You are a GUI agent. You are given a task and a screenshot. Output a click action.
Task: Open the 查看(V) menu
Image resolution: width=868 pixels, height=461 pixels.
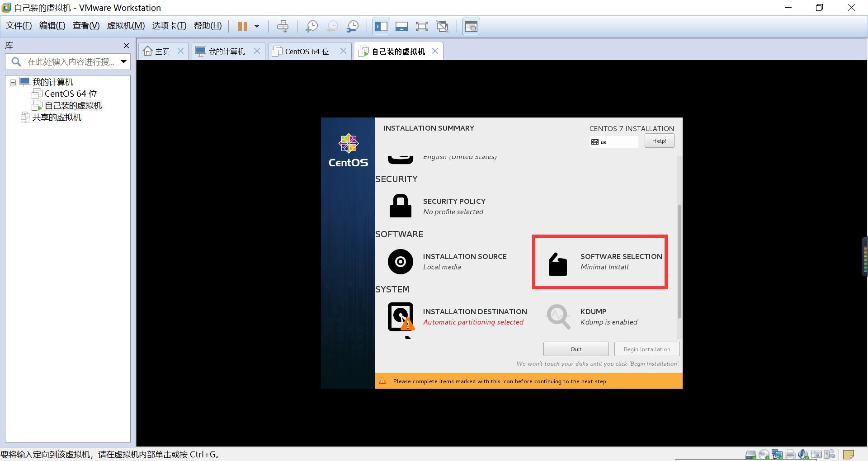pos(86,26)
